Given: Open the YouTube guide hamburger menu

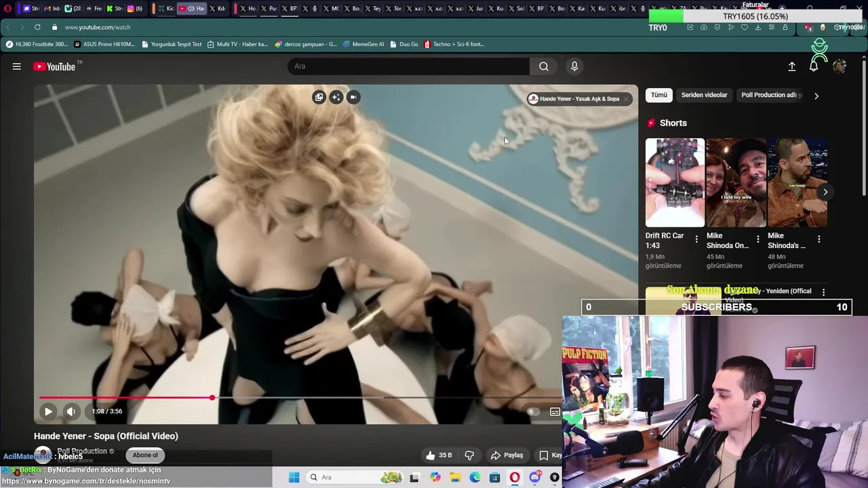Looking at the screenshot, I should 16,66.
